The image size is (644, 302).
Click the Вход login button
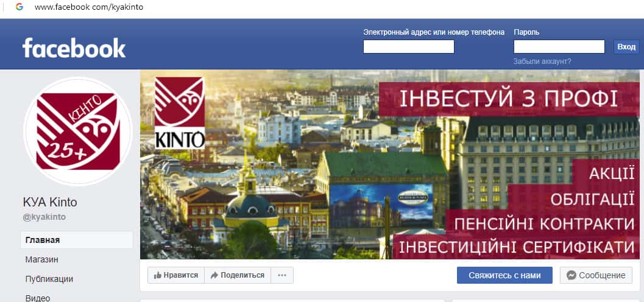626,47
